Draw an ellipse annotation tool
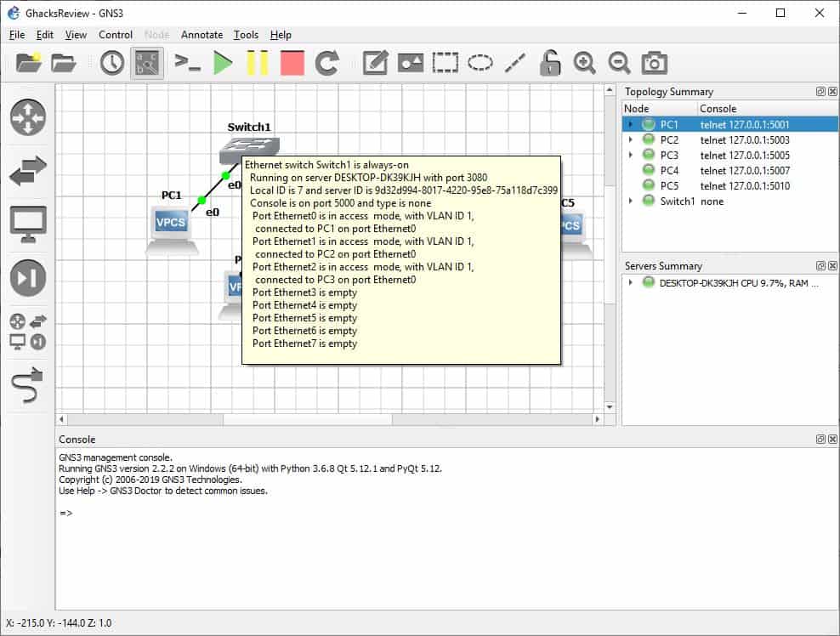The image size is (840, 636). (480, 63)
